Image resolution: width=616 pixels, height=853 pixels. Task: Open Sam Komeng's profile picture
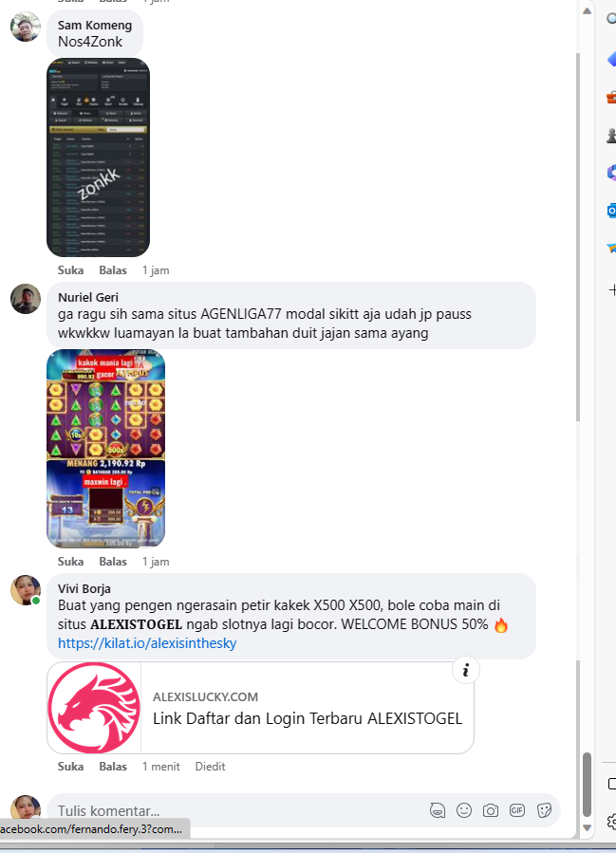coord(26,27)
